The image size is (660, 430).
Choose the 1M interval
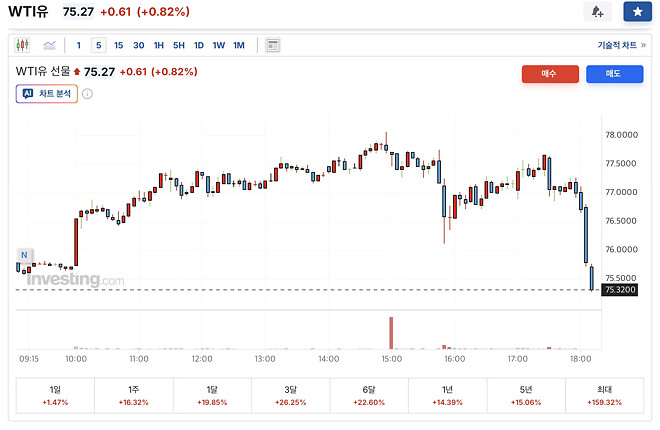click(x=238, y=45)
